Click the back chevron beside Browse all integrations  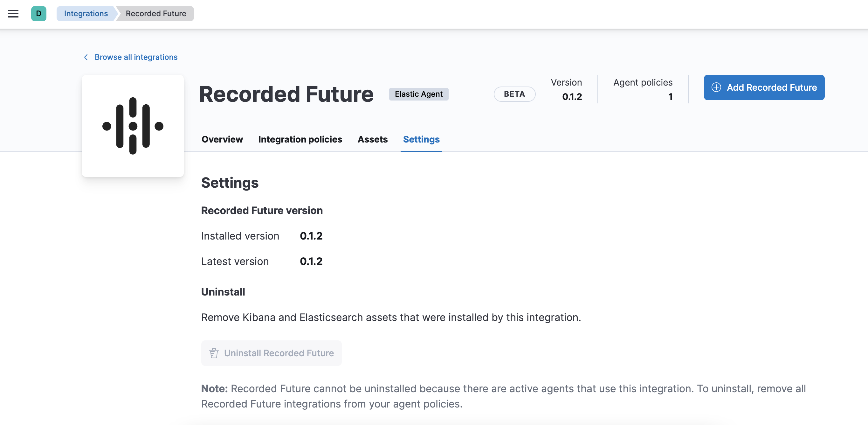(x=86, y=57)
